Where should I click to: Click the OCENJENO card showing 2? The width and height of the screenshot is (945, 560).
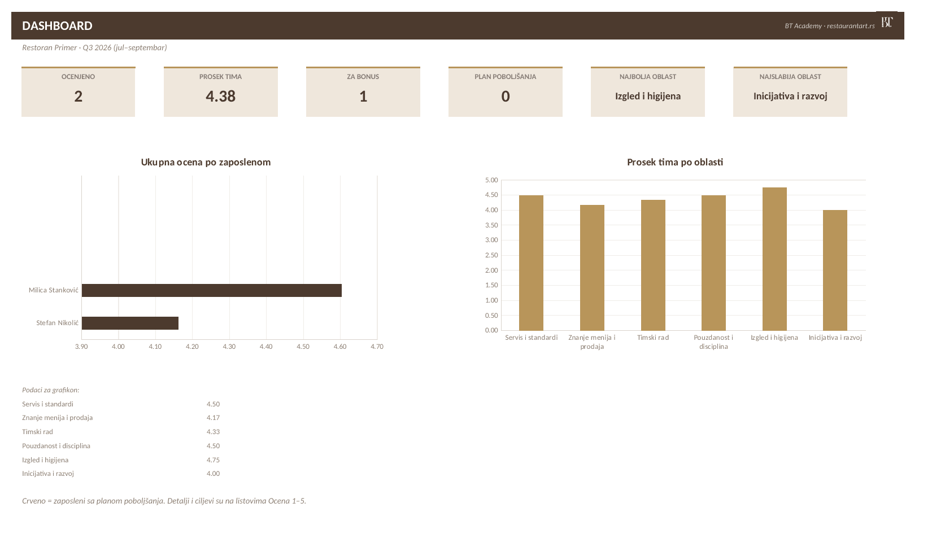tap(79, 92)
